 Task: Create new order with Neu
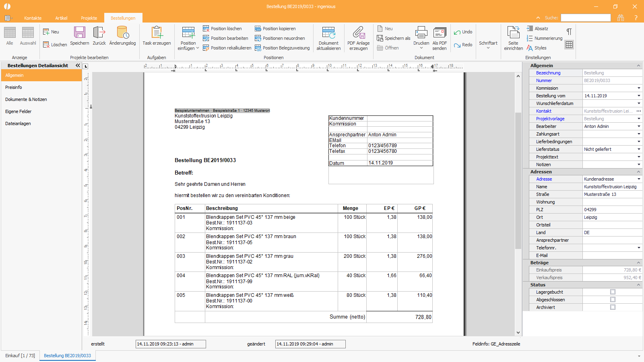51,32
